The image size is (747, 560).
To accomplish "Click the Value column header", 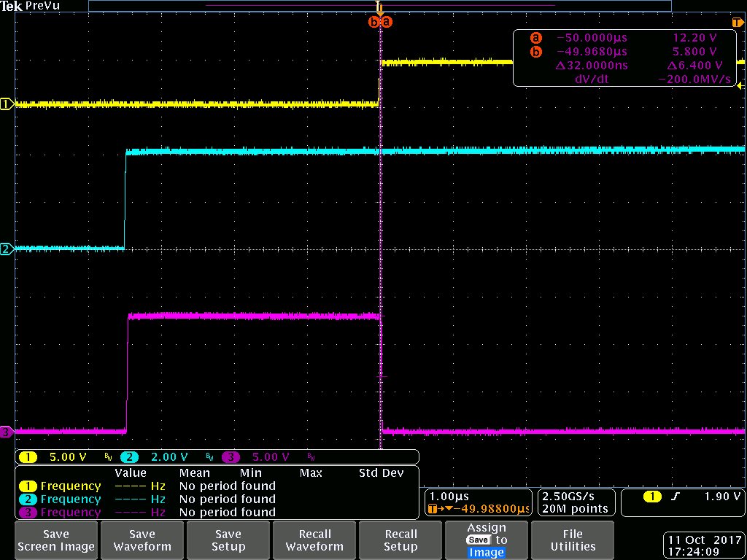I will click(x=131, y=472).
